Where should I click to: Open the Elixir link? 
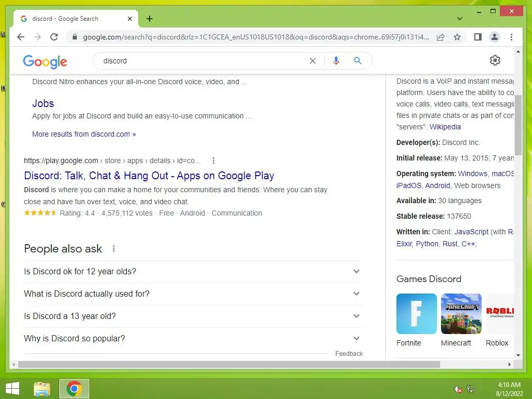point(404,244)
